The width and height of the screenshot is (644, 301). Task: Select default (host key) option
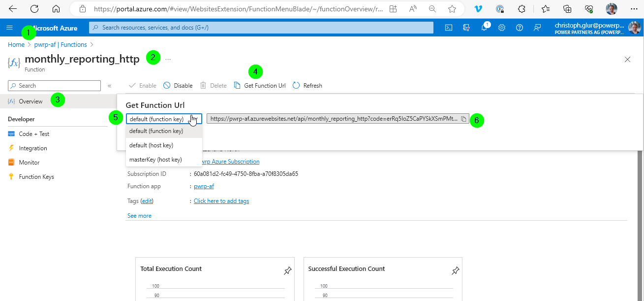(164, 145)
